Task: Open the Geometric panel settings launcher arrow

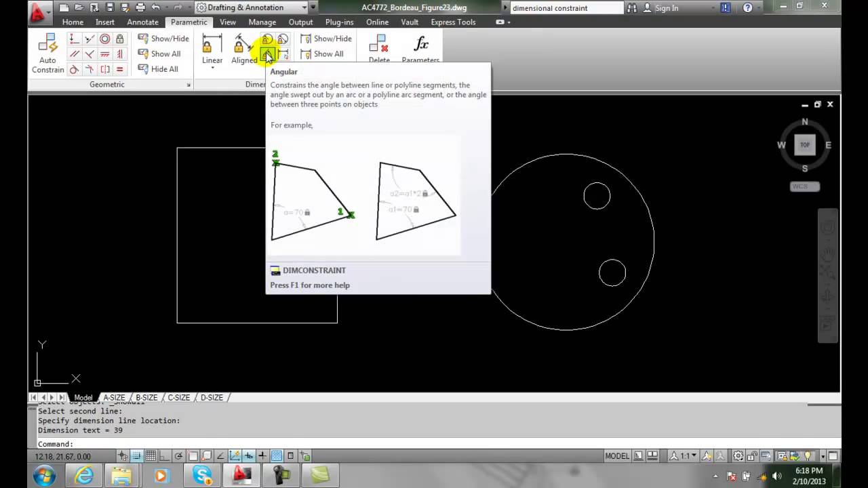Action: pyautogui.click(x=189, y=85)
